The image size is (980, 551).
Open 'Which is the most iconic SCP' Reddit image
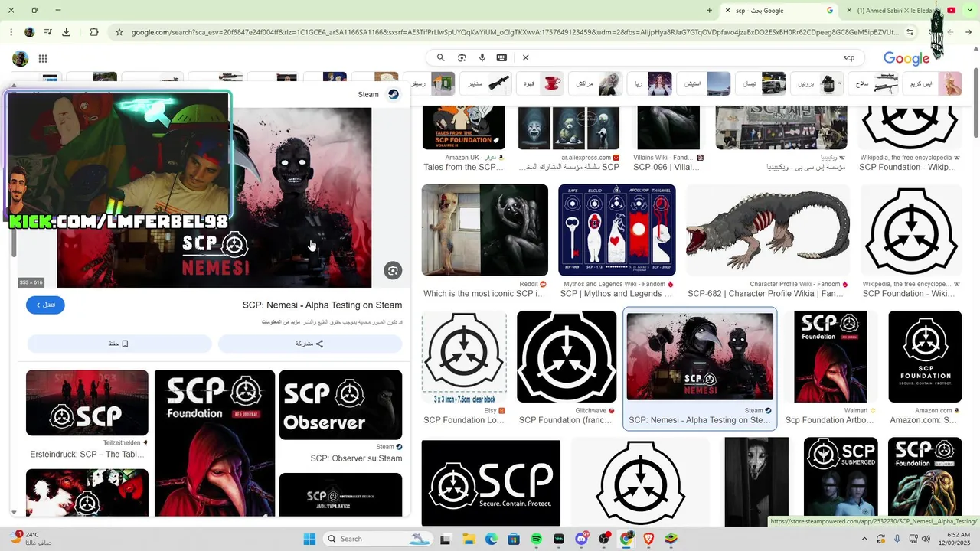(x=485, y=230)
